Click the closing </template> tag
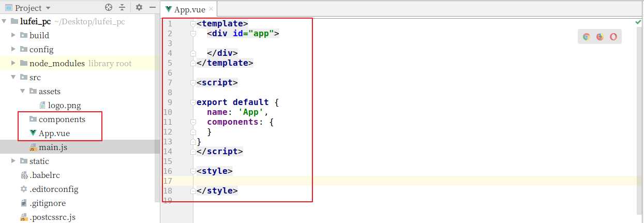This screenshot has height=223, width=644. click(225, 63)
